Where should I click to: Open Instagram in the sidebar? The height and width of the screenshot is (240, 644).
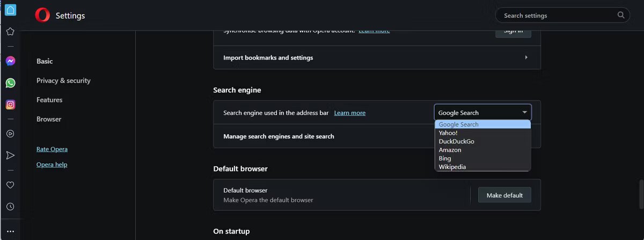coord(10,104)
